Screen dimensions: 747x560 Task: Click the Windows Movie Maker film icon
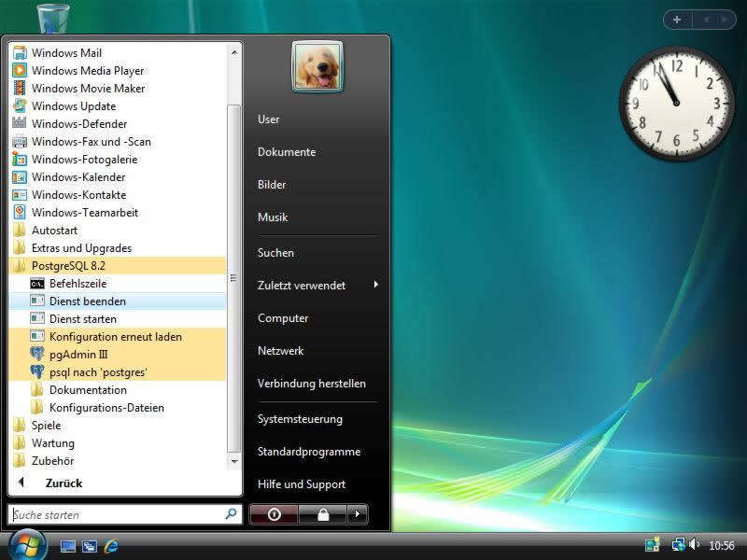pyautogui.click(x=20, y=88)
